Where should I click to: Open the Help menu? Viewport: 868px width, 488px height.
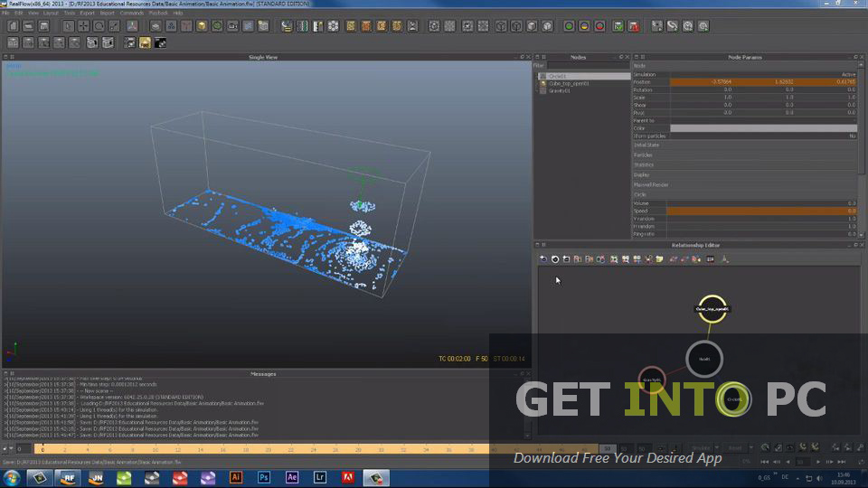point(178,13)
